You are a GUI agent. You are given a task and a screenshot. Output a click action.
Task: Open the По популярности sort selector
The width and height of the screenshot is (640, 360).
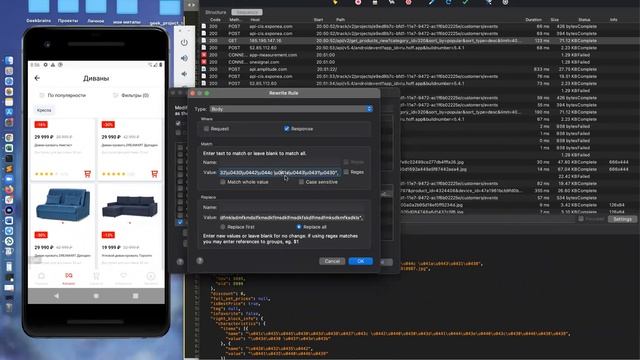click(x=63, y=95)
